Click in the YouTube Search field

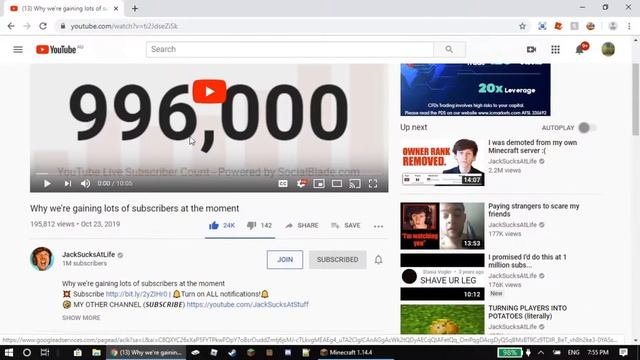click(x=290, y=49)
